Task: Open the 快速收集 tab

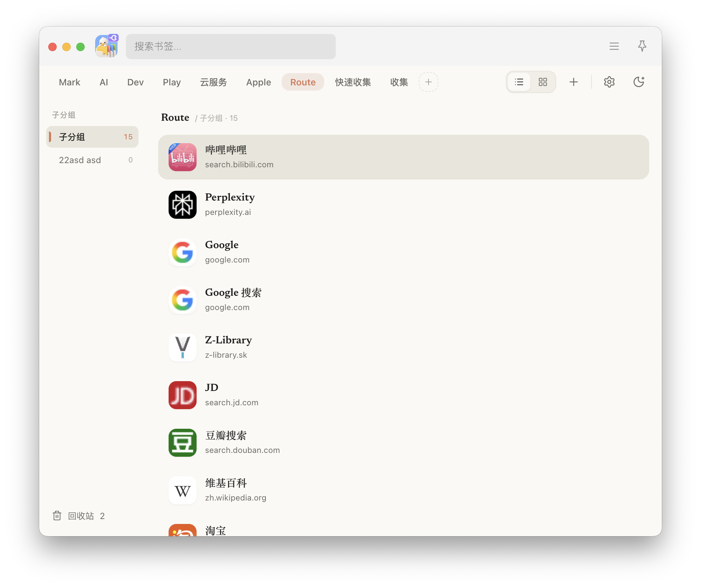Action: click(x=353, y=82)
